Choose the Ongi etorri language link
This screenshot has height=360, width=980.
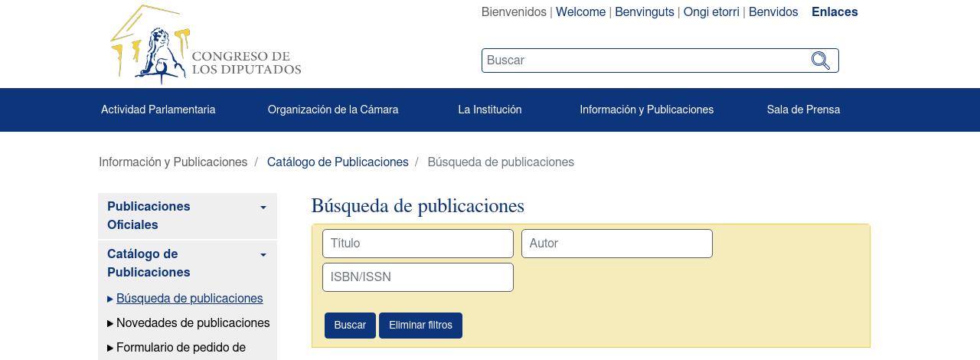click(711, 12)
